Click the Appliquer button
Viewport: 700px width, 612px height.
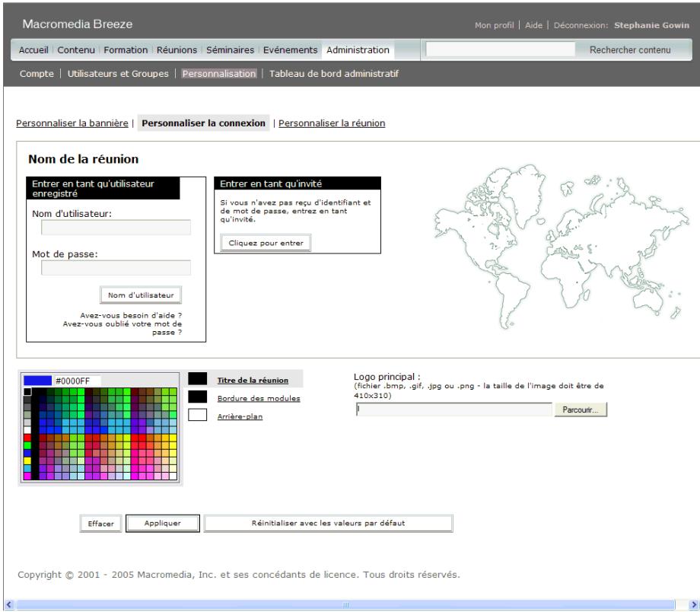pyautogui.click(x=163, y=523)
